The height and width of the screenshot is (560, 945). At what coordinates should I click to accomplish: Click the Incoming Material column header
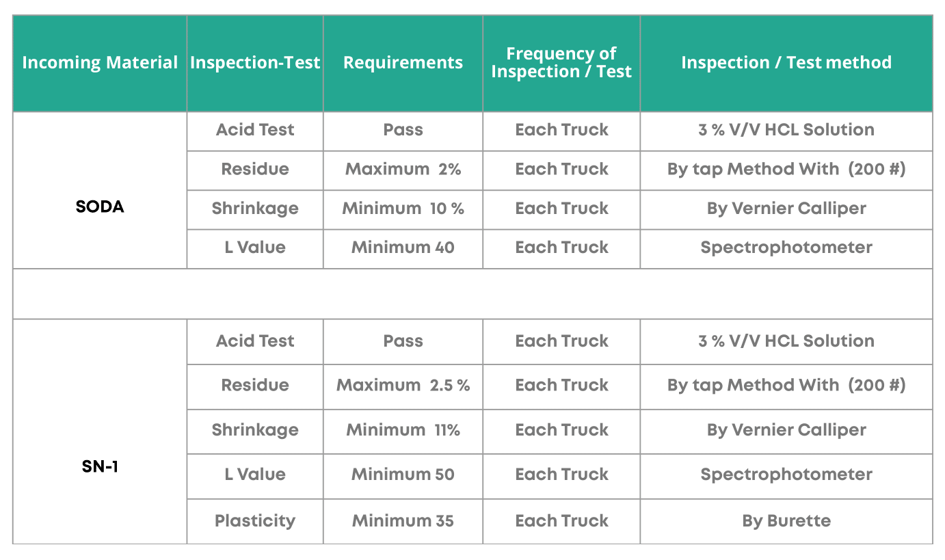(x=100, y=63)
